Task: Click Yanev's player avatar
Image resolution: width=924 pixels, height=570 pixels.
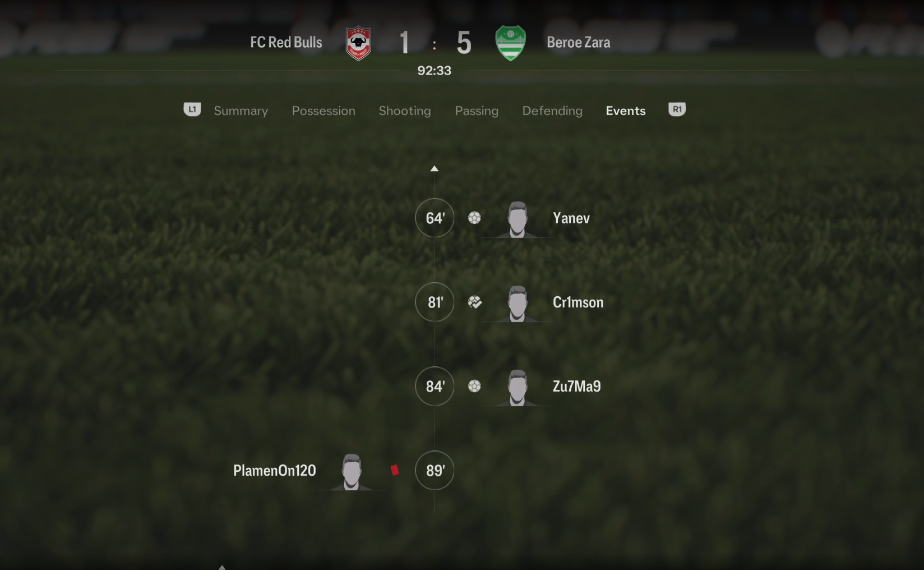Action: point(517,219)
